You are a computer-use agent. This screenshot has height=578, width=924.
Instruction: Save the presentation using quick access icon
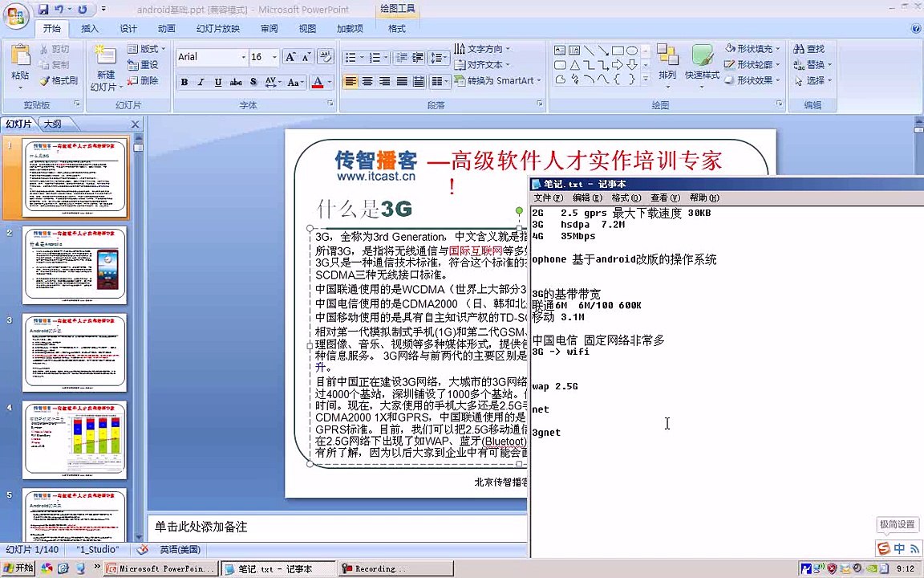tap(43, 10)
